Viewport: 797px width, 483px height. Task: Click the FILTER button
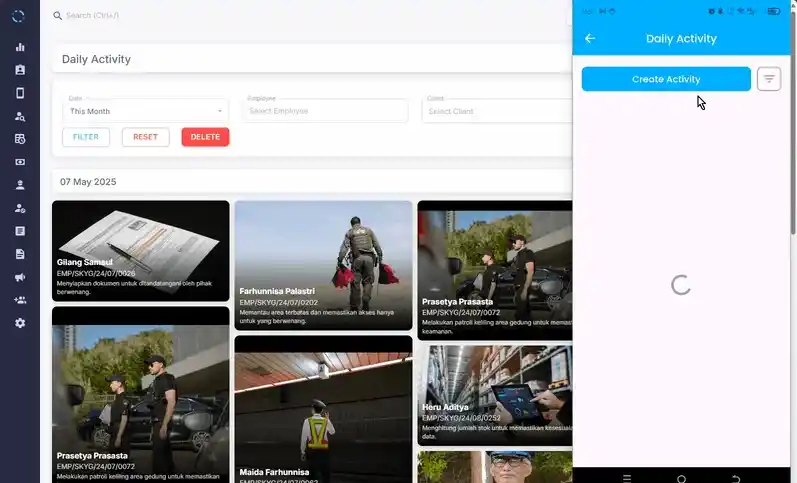[86, 137]
